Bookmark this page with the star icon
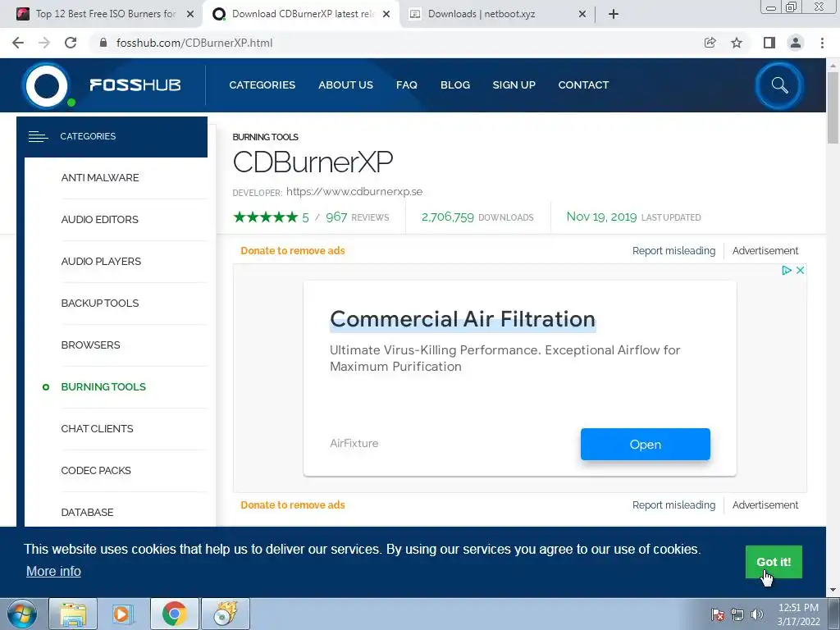Image resolution: width=840 pixels, height=630 pixels. pyautogui.click(x=737, y=43)
